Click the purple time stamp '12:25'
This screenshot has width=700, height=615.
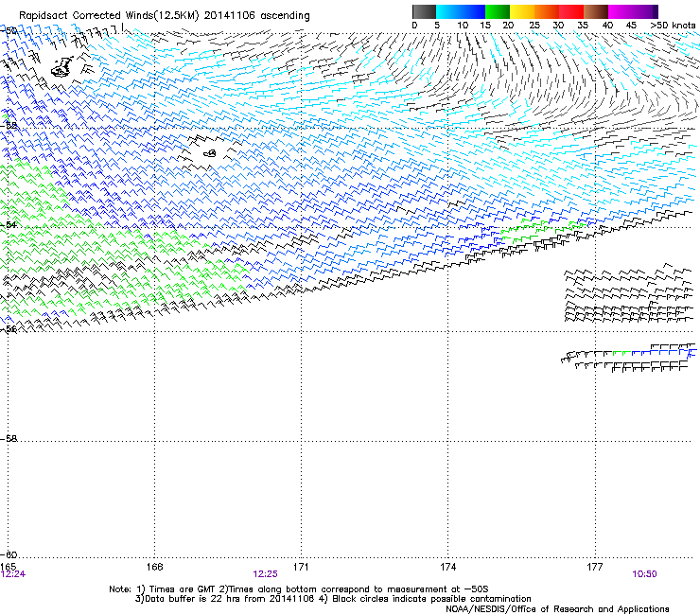265,574
